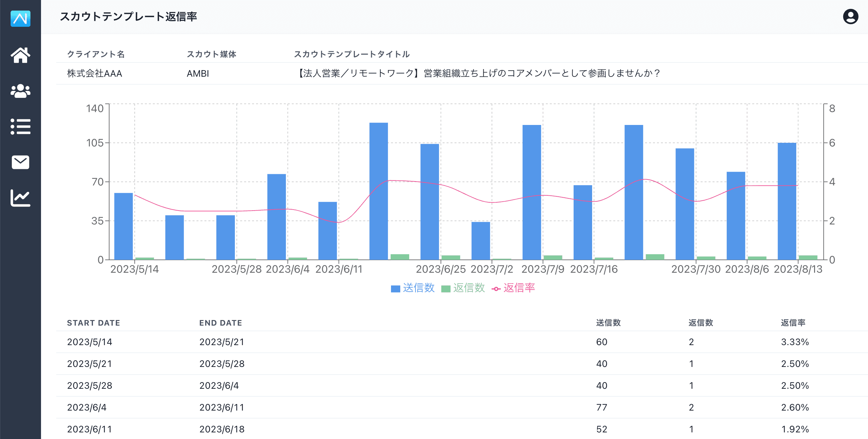Screen dimensions: 868x439
Task: Open the analytics chart icon in the sidebar
Action: pyautogui.click(x=20, y=198)
